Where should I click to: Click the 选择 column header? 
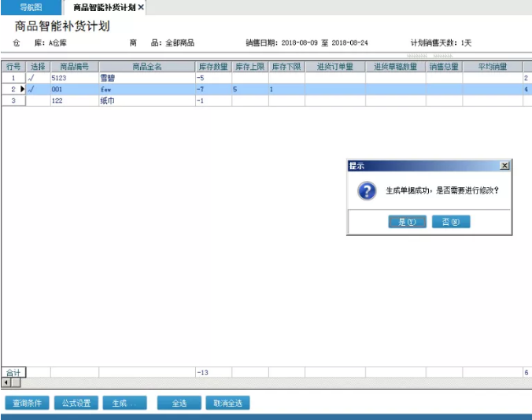coord(38,67)
